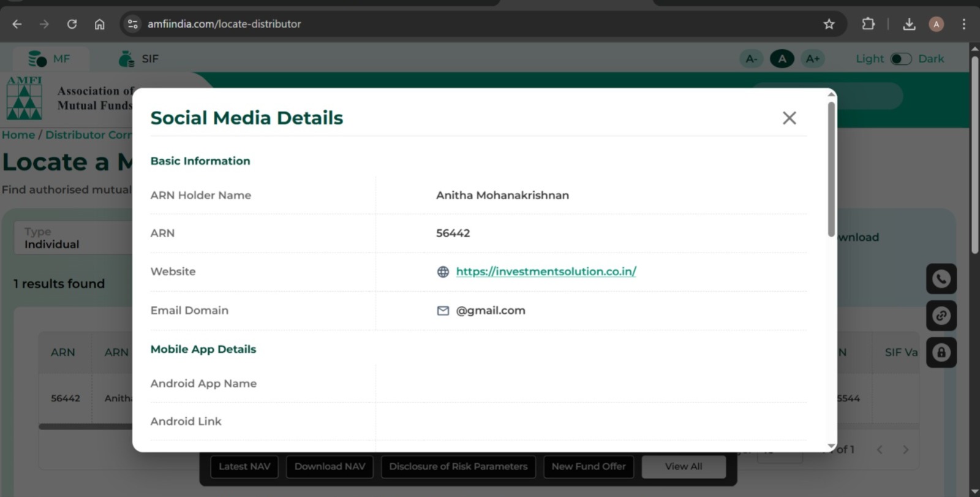This screenshot has height=497, width=980.
Task: Open the browser downloads panel
Action: tap(909, 24)
